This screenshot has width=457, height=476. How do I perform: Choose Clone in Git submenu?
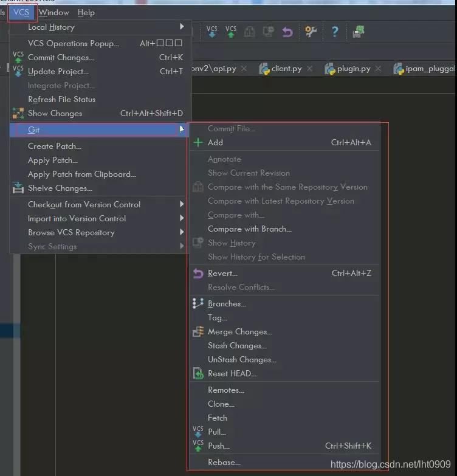[284, 404]
